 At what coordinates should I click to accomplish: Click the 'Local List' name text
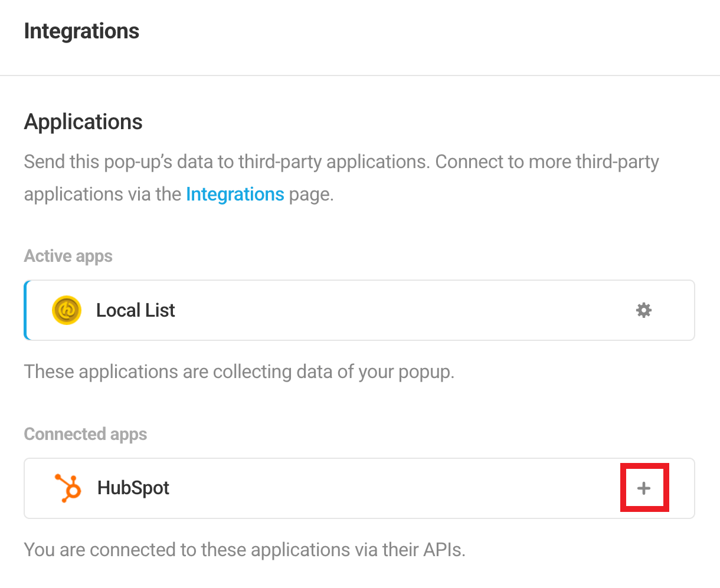point(136,310)
